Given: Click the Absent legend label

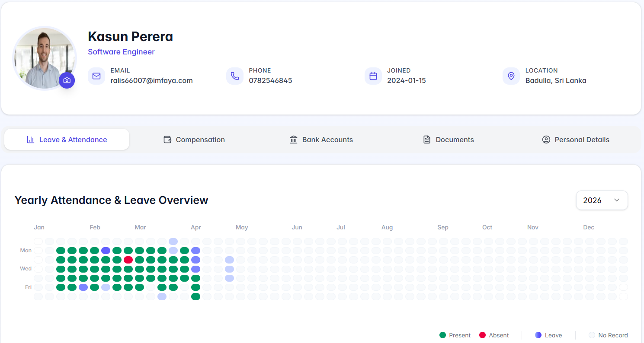Looking at the screenshot, I should click(499, 335).
